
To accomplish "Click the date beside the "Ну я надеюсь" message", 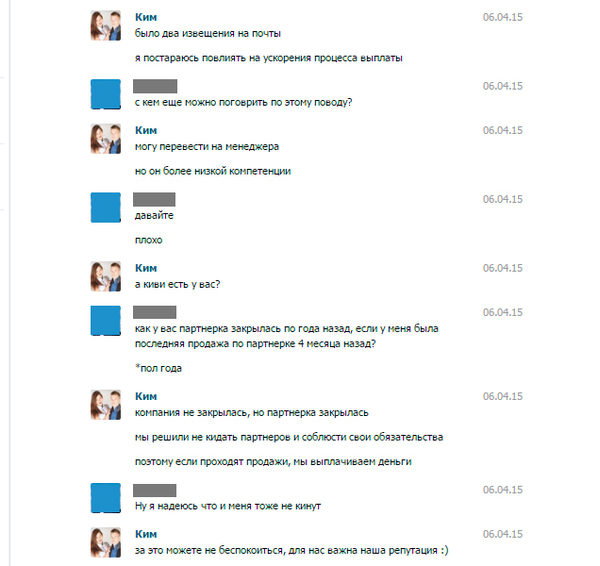I will 503,490.
